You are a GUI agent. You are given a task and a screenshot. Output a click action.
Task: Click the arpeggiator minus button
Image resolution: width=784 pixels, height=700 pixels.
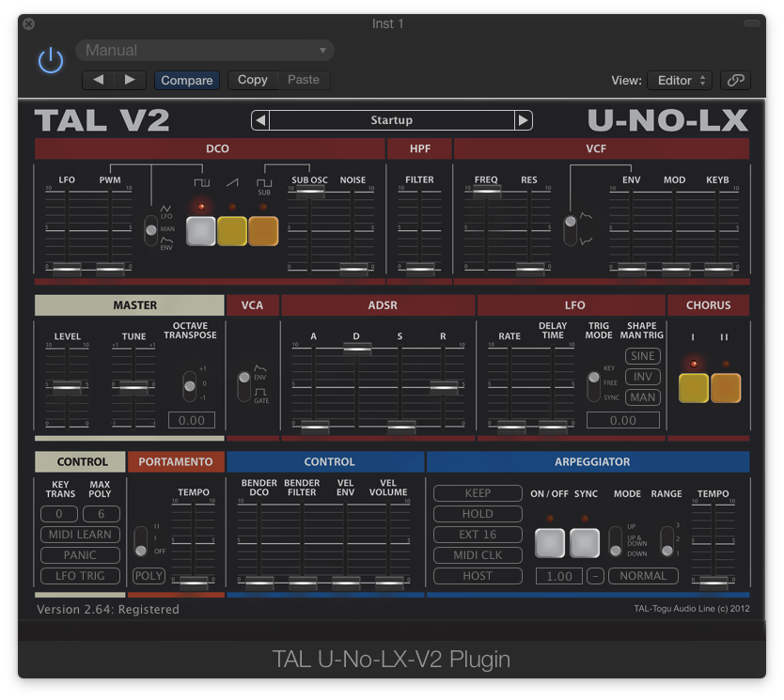pos(595,576)
